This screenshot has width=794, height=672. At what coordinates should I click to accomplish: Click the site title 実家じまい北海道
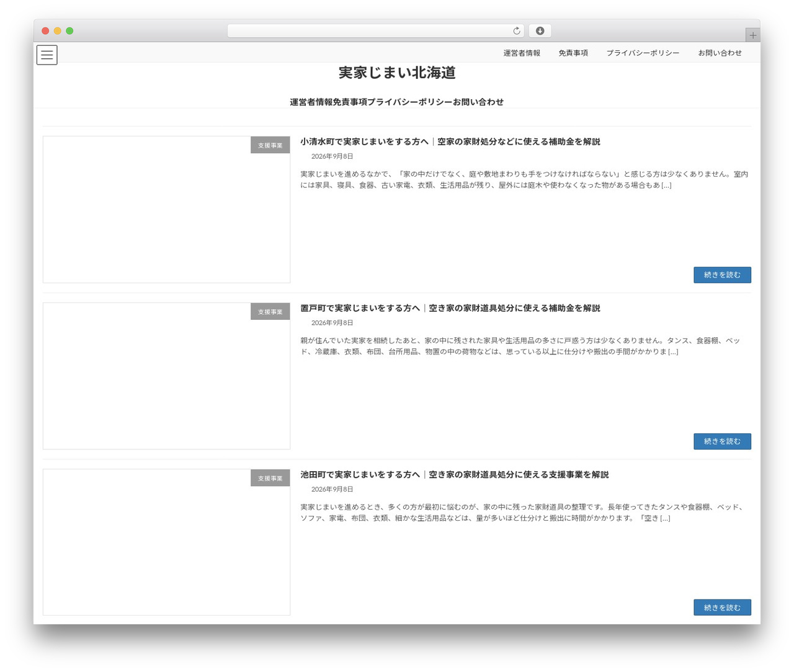(x=397, y=73)
